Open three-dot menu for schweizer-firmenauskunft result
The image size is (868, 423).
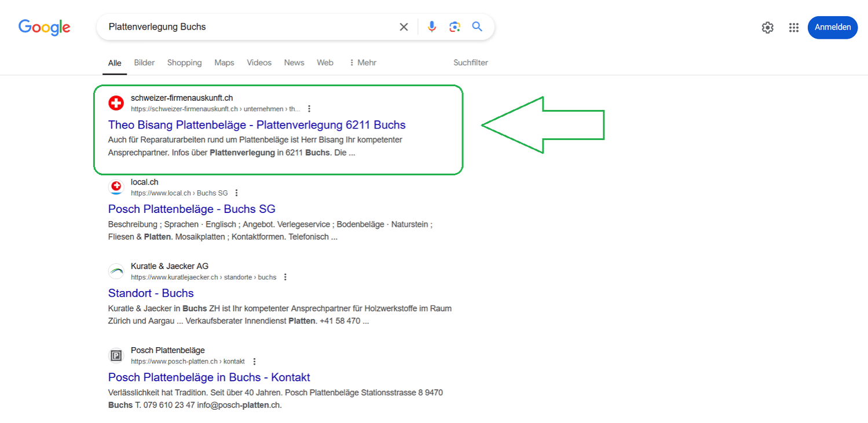tap(309, 109)
